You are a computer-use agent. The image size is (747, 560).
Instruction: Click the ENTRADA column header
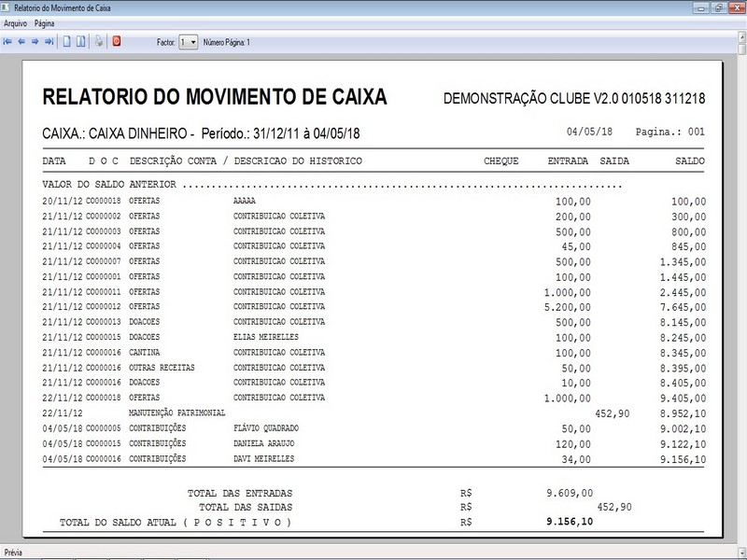(568, 161)
